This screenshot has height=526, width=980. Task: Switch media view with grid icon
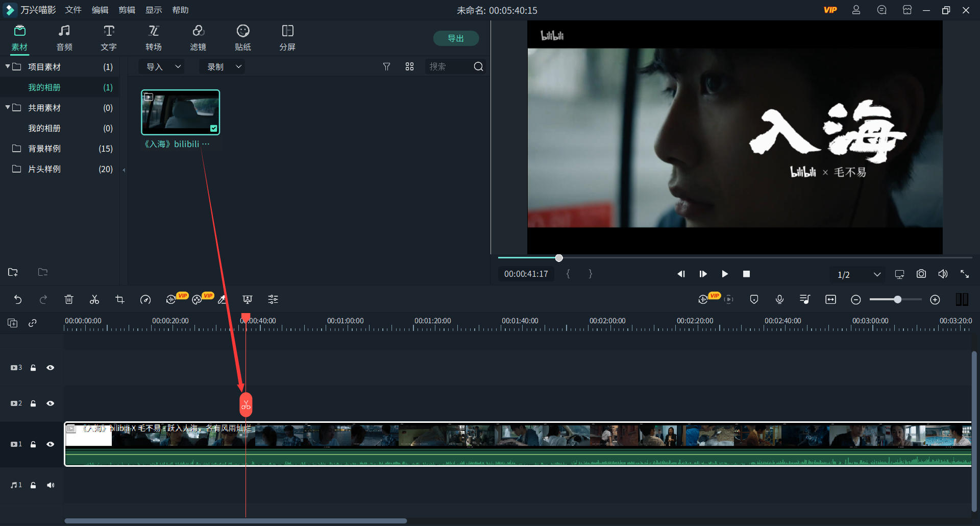click(409, 66)
